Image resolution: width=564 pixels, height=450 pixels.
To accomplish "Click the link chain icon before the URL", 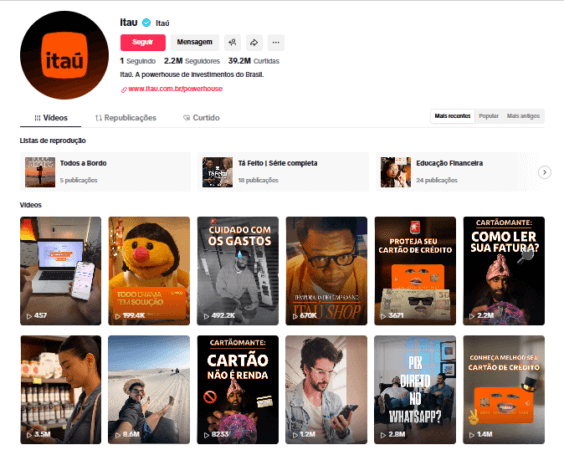I will 124,90.
